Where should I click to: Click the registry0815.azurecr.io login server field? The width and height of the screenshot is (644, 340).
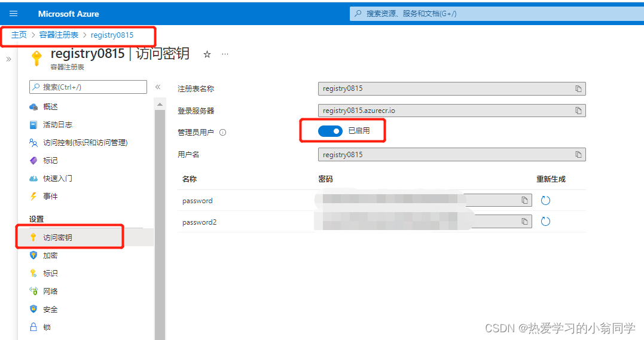pyautogui.click(x=452, y=111)
